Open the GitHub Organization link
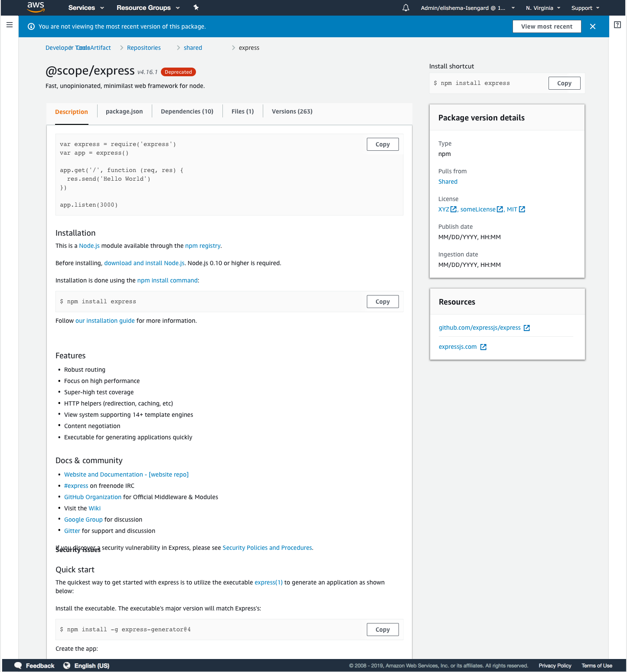627x672 pixels. 93,497
